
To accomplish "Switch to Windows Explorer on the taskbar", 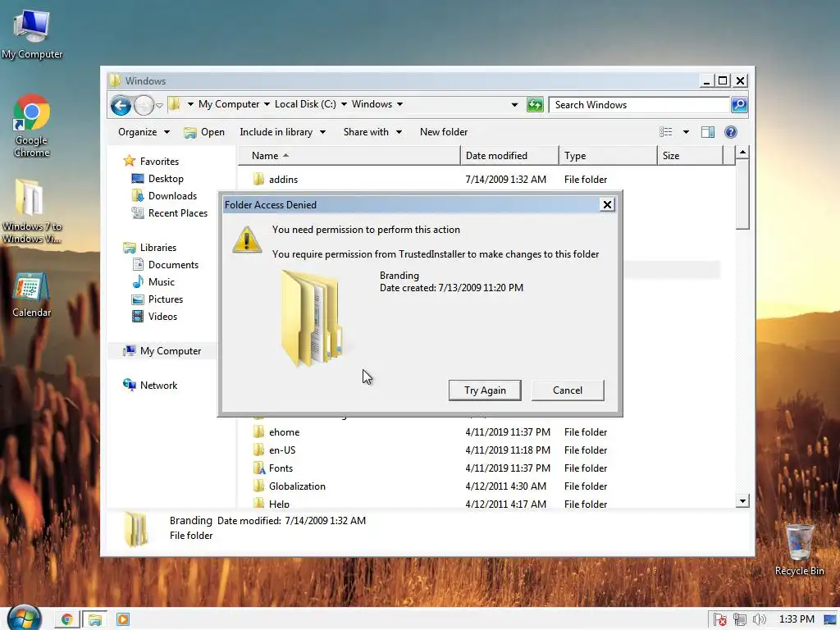I will (95, 619).
